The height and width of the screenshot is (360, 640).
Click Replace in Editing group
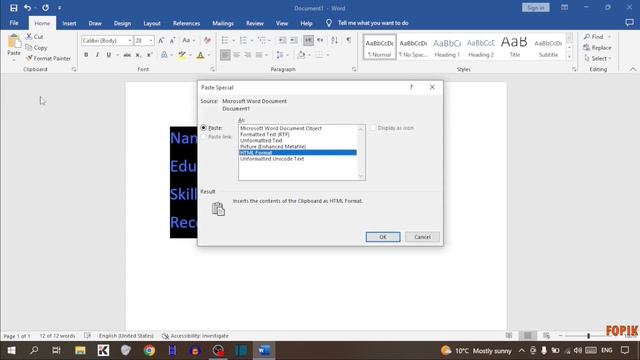tap(598, 48)
